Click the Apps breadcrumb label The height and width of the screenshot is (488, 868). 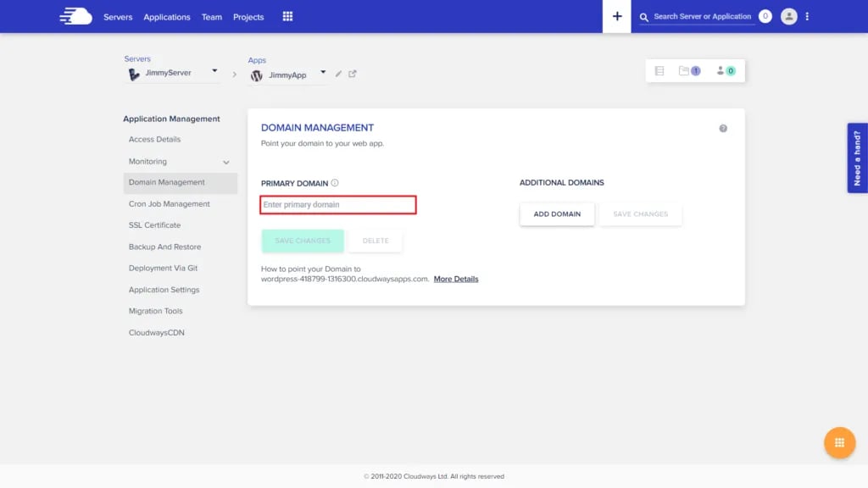point(257,60)
